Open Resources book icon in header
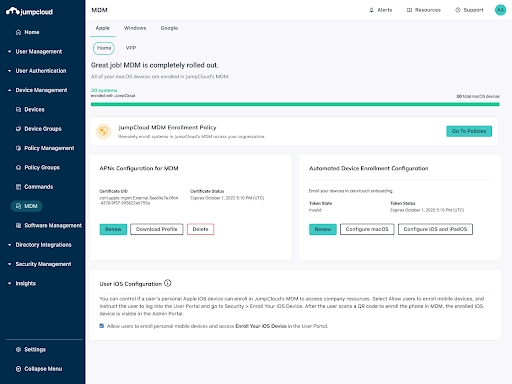512x384 pixels. tap(409, 10)
